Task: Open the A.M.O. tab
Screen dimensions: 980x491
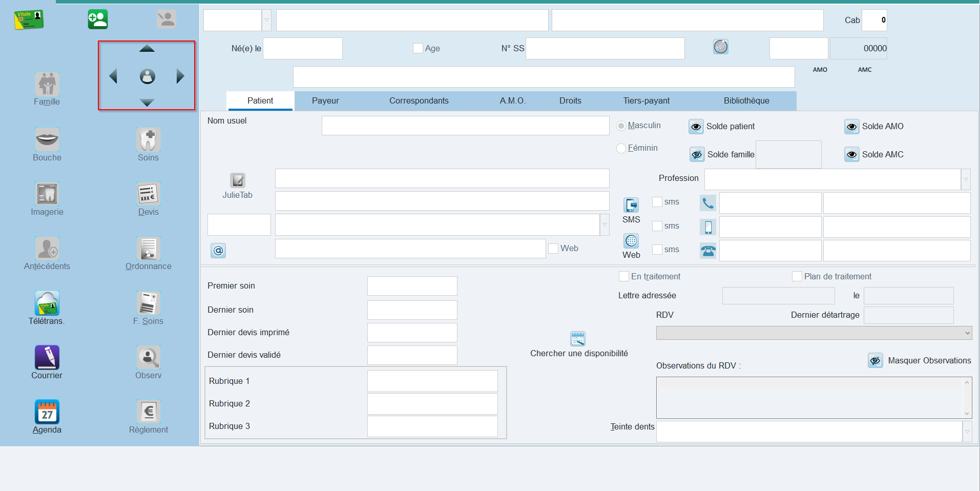Action: [513, 101]
